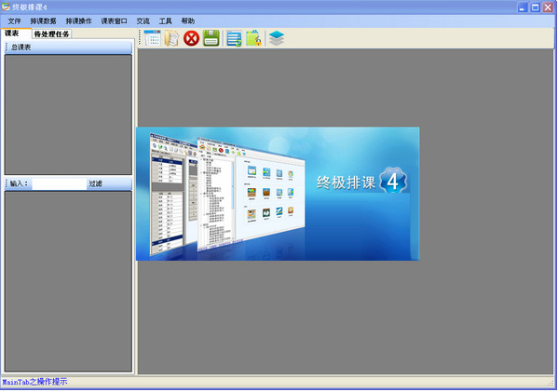Click the green notepad with lock icon
558x392 pixels.
coord(253,38)
